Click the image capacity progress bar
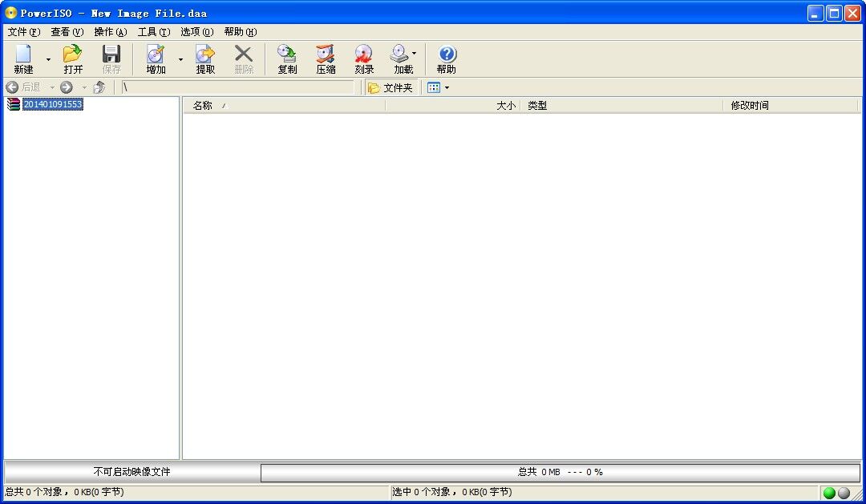866x504 pixels. (560, 472)
